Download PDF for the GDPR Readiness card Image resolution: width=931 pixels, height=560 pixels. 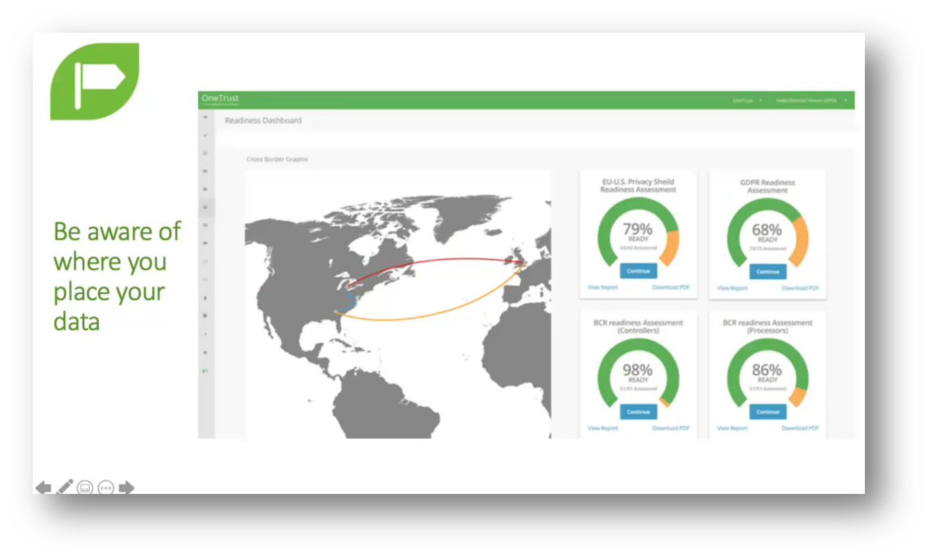click(800, 288)
